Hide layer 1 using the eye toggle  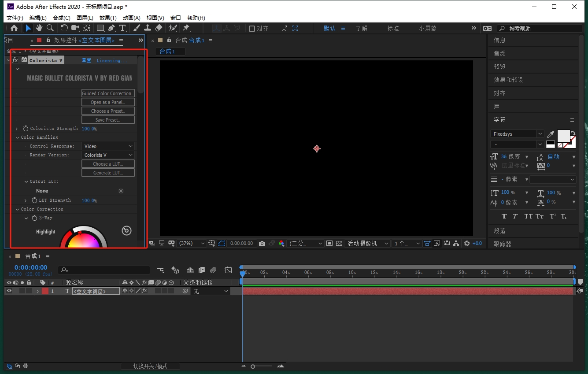click(9, 291)
